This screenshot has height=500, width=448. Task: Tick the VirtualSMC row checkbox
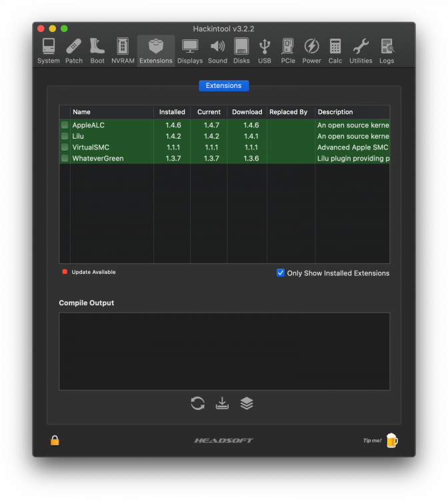click(65, 147)
